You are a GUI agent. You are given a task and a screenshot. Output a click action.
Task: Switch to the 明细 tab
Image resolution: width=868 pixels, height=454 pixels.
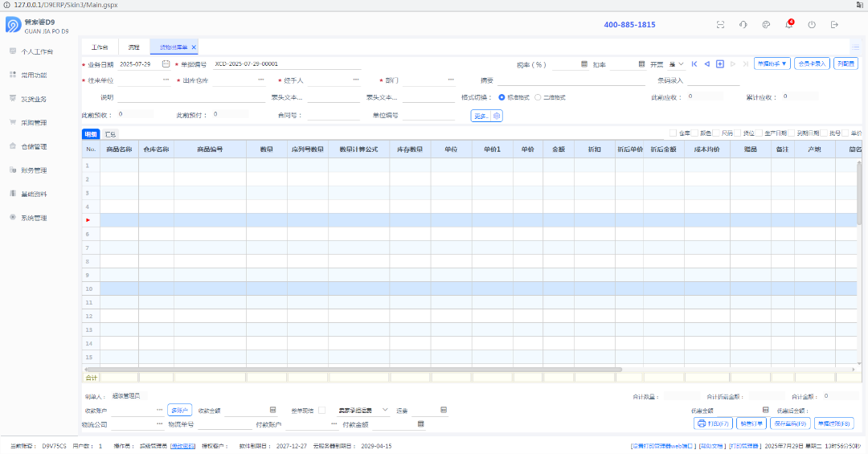point(91,134)
